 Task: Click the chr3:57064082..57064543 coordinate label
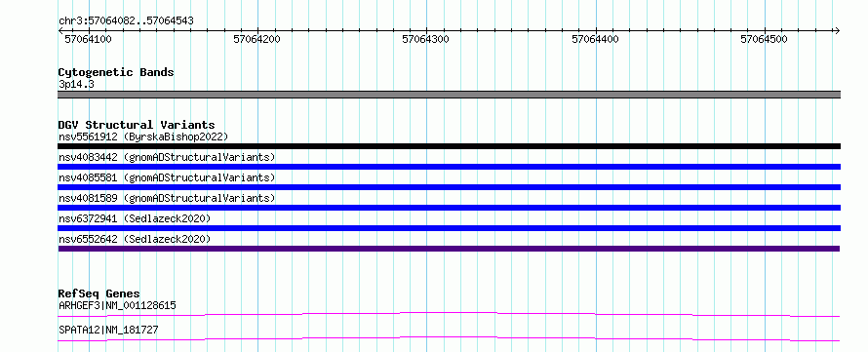click(x=126, y=21)
